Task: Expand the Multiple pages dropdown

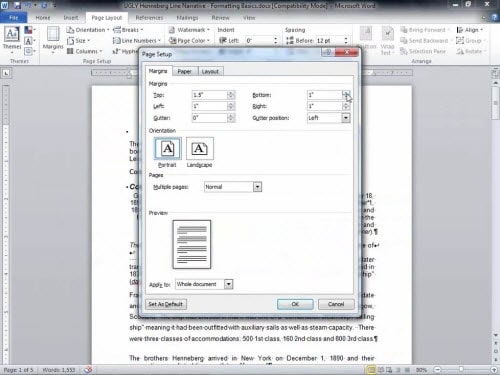Action: coord(257,187)
